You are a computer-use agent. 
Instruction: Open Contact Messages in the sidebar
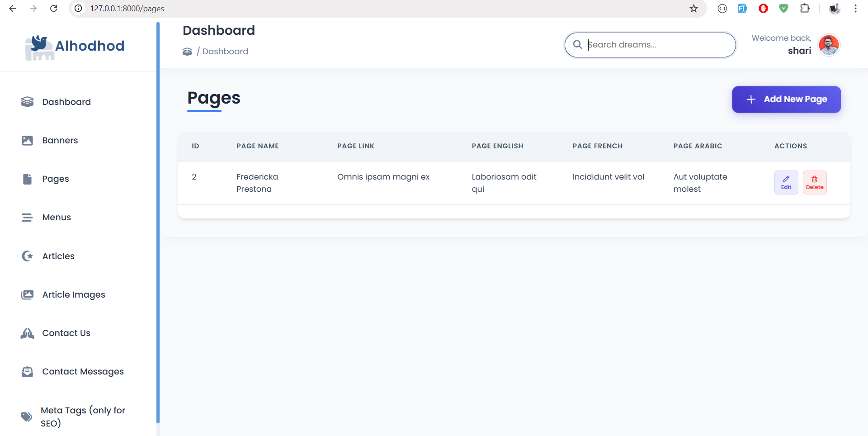83,371
